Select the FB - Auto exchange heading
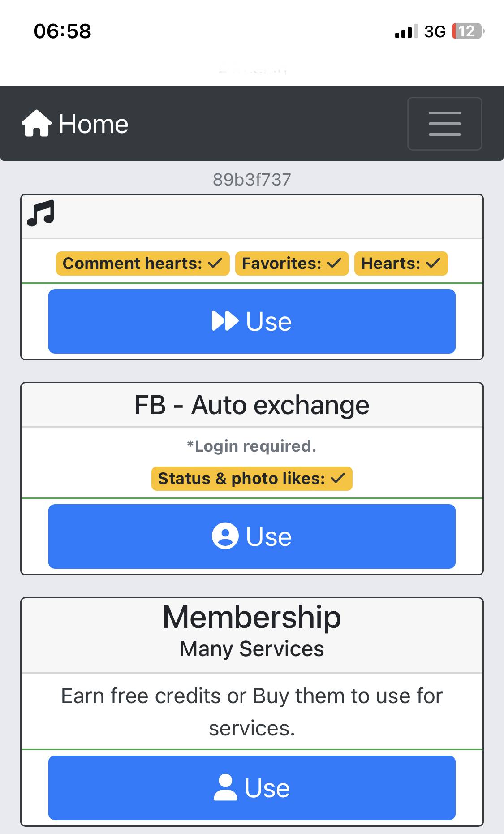The width and height of the screenshot is (504, 834). coord(252,405)
